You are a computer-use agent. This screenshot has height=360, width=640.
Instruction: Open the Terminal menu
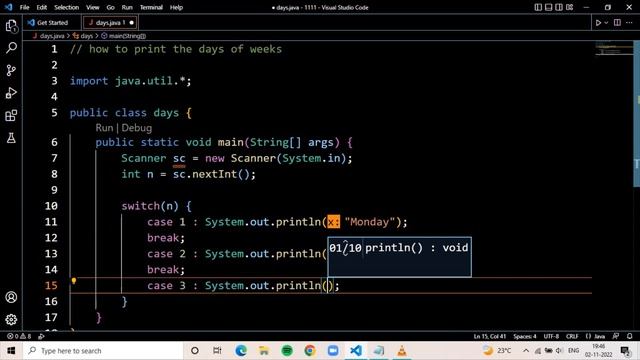point(151,7)
